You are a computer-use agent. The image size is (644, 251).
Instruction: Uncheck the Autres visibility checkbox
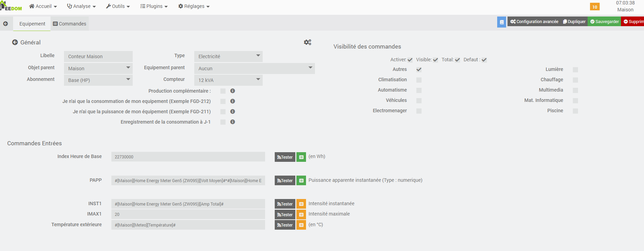[419, 70]
